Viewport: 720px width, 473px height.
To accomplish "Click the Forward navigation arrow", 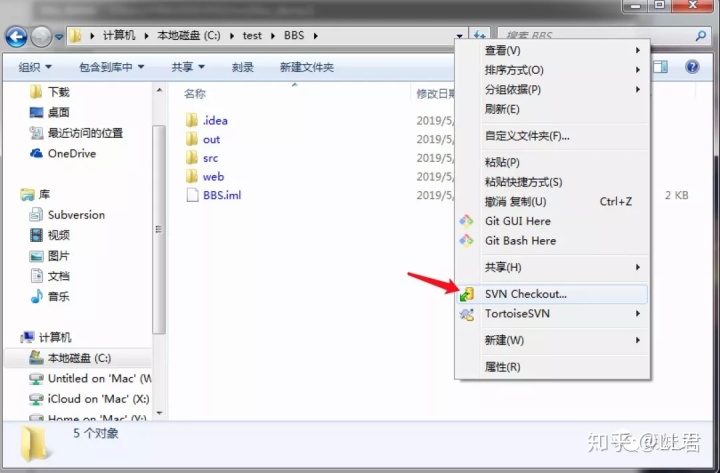I will (41, 36).
